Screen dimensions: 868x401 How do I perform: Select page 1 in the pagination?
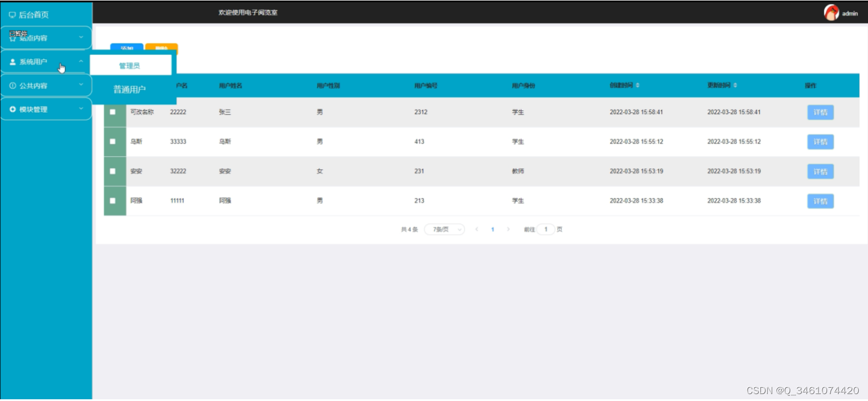click(493, 229)
